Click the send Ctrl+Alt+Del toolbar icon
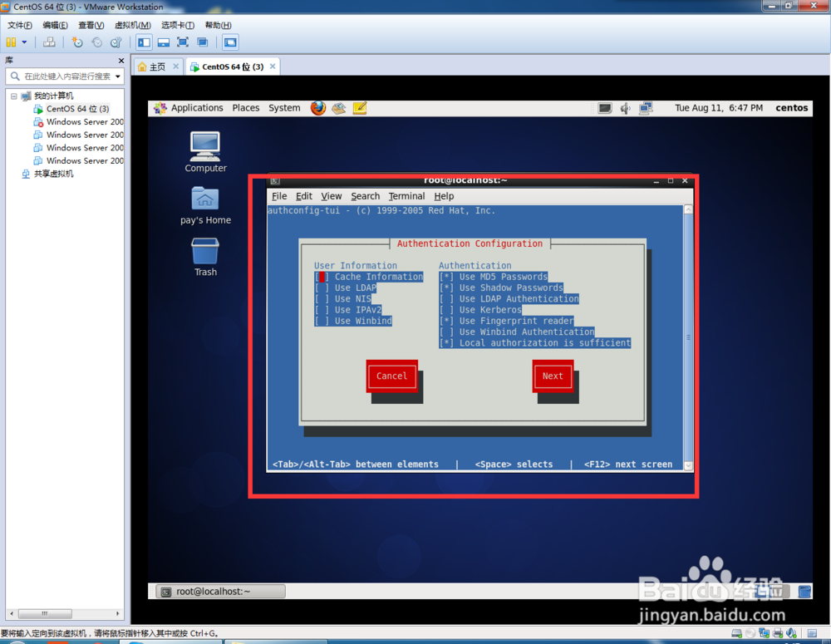The height and width of the screenshot is (644, 831). click(x=49, y=42)
